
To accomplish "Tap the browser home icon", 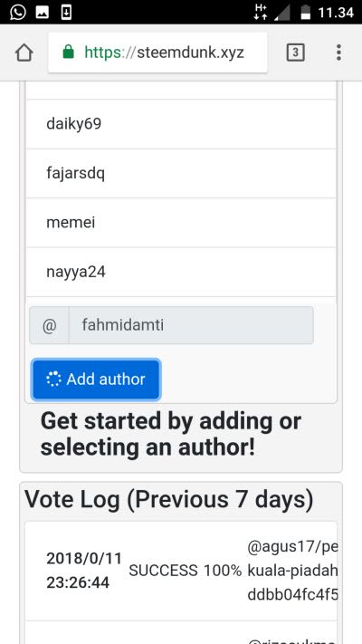I will tap(24, 53).
